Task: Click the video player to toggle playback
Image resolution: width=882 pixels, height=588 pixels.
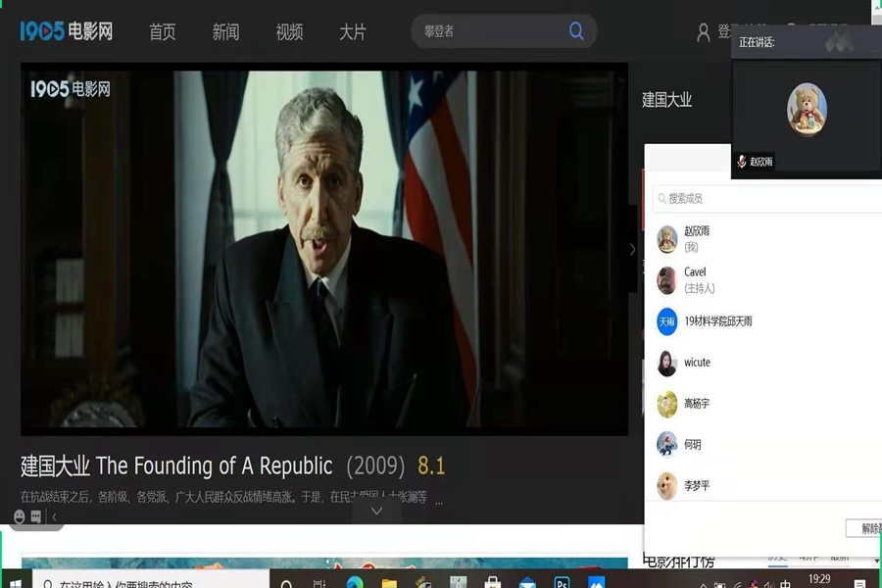Action: (324, 249)
